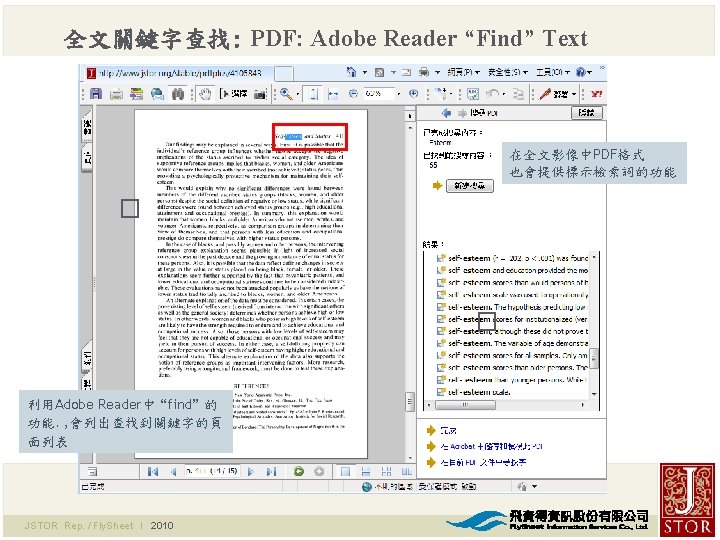Select Continuous page layout icon
Image resolution: width=720 pixels, height=540 pixels.
366,472
